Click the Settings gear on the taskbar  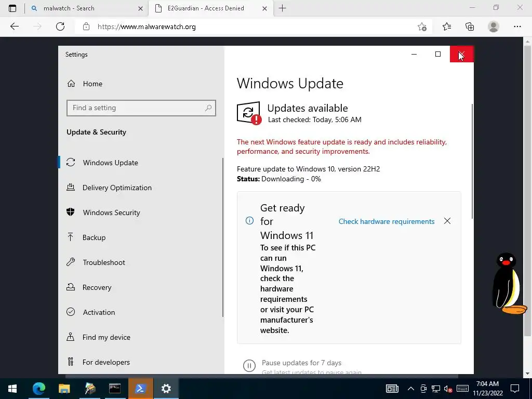[166, 389]
